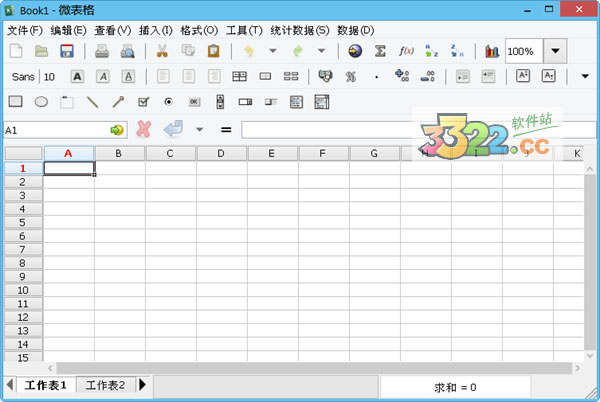This screenshot has height=402, width=600.
Task: Open the font size 10 selector
Action: pos(49,77)
